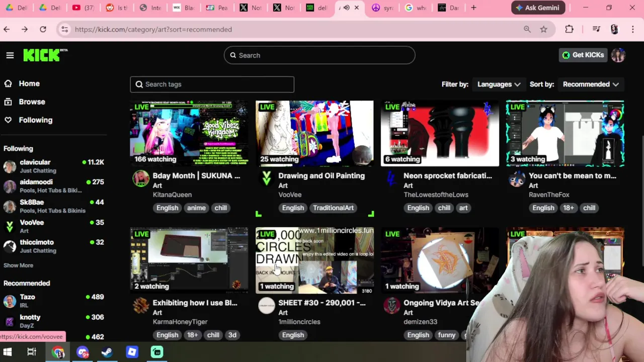The image size is (644, 362).
Task: Open browser Extensions puzzle icon
Action: pos(569,29)
